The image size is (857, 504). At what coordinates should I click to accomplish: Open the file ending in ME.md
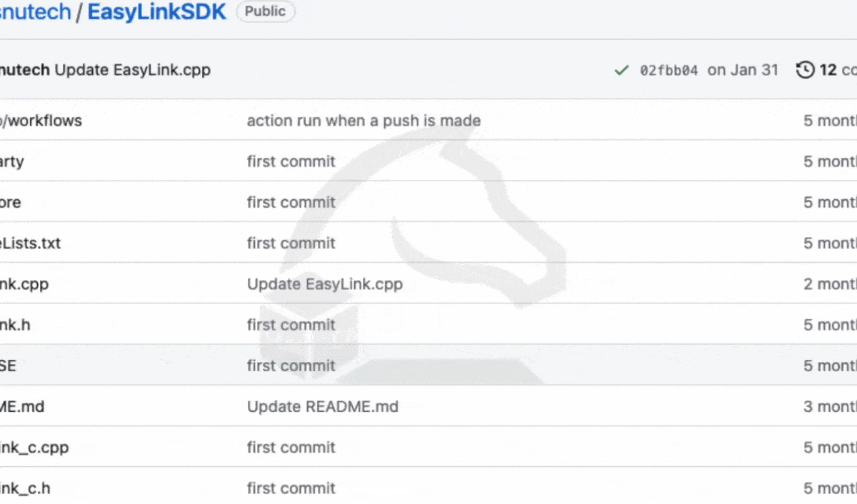click(x=22, y=407)
